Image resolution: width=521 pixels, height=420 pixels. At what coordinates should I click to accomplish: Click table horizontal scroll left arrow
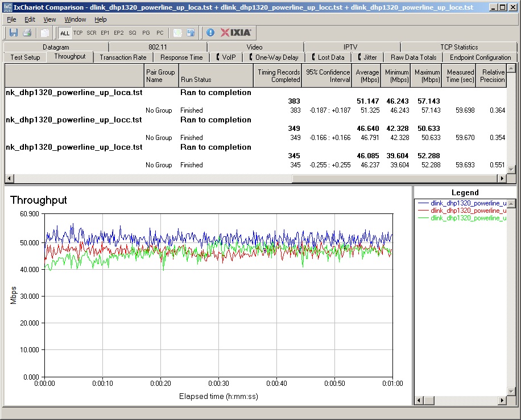coord(9,178)
